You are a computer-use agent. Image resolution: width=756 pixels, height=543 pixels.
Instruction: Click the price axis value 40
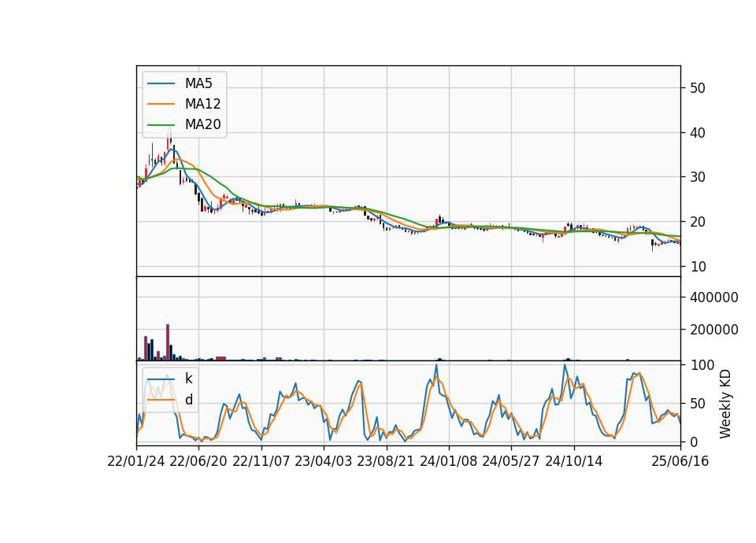[x=698, y=132]
